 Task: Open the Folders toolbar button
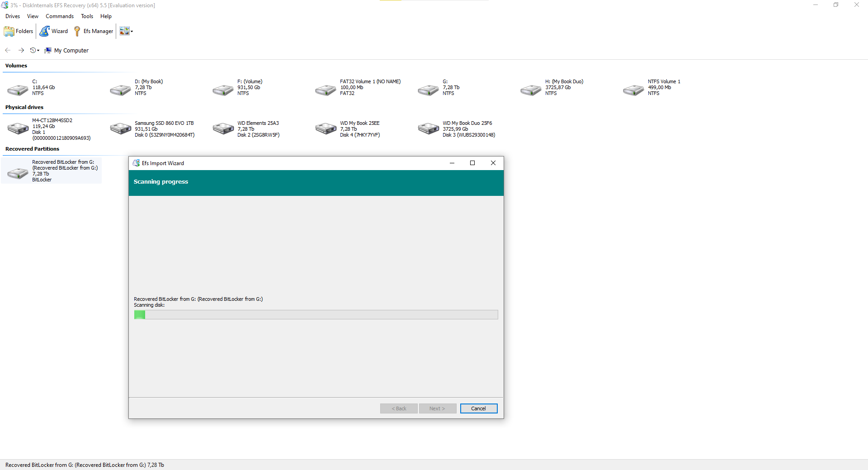click(19, 31)
